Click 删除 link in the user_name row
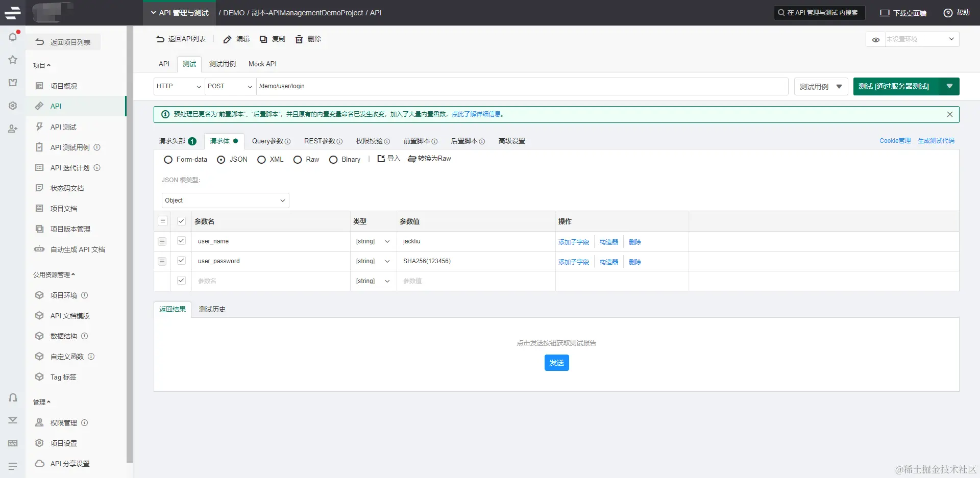 pos(635,242)
